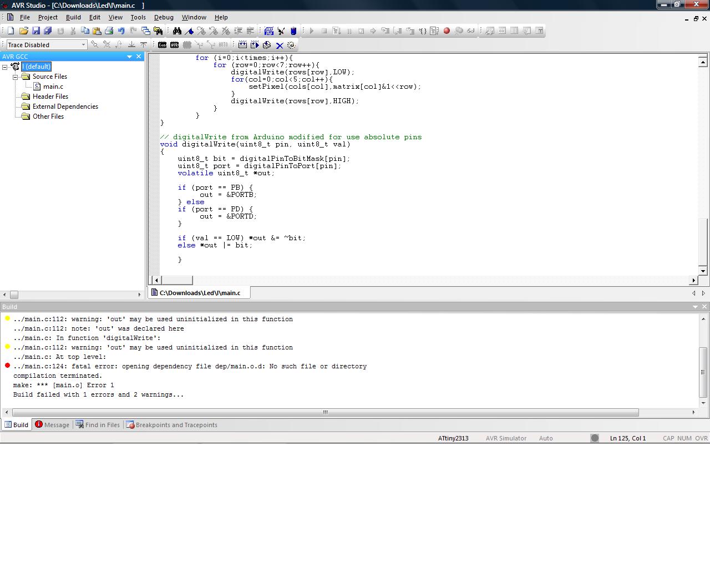Click the Con connect programmer icon
Screen dimensions: 710x588
[162, 45]
